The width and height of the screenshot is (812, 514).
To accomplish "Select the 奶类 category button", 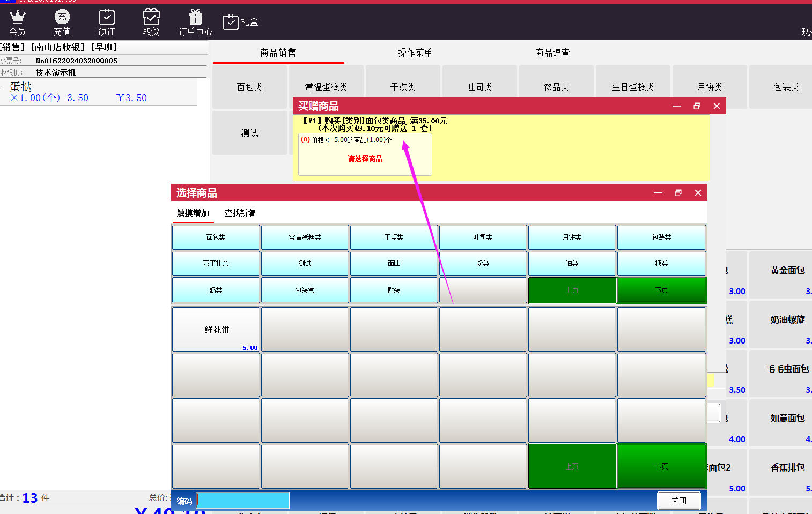I will (x=216, y=290).
